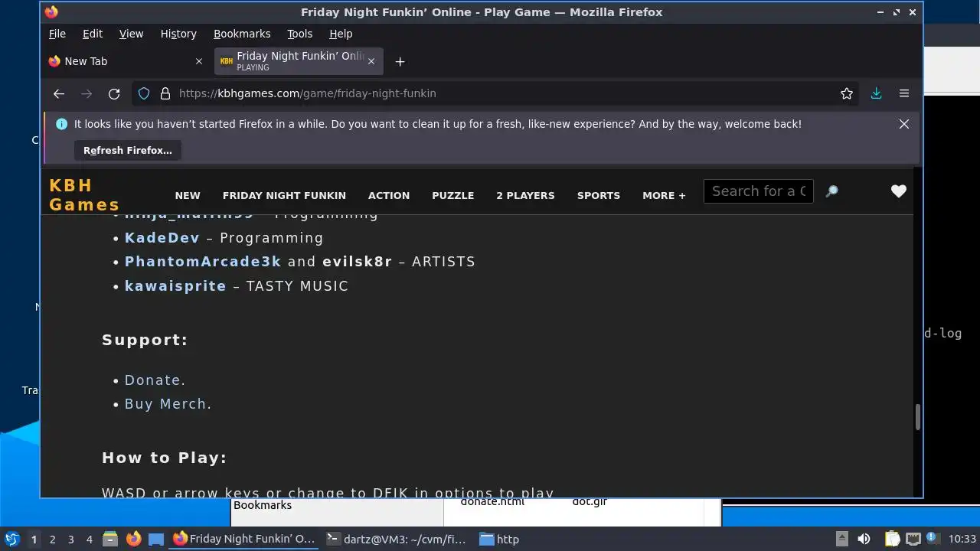
Task: Close the Friday Night Funkin' tab
Action: 371,61
